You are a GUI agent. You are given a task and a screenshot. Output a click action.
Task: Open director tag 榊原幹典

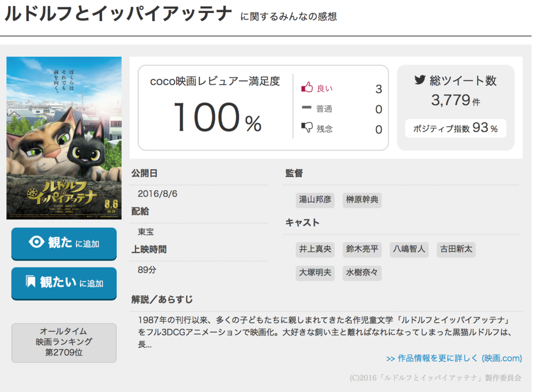(x=362, y=200)
